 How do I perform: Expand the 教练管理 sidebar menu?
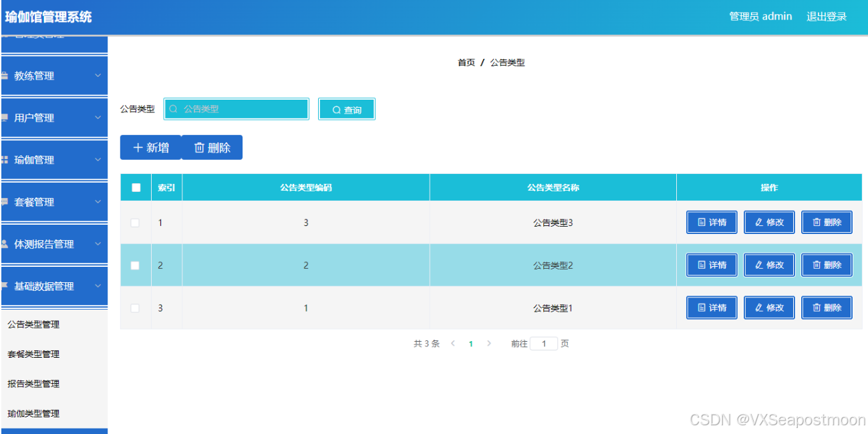53,75
